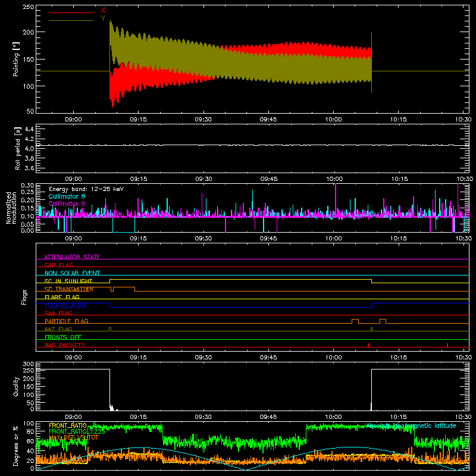
Task: Select the olive 'Y' legend label
Action: [x=103, y=18]
